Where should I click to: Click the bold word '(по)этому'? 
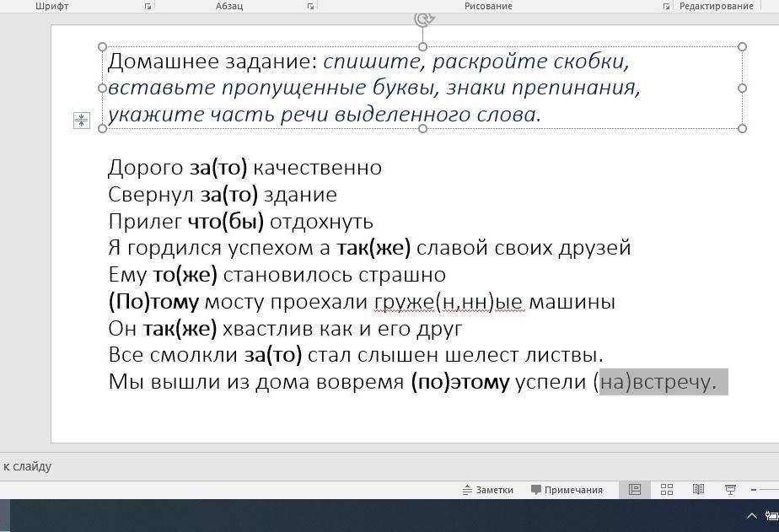(460, 382)
